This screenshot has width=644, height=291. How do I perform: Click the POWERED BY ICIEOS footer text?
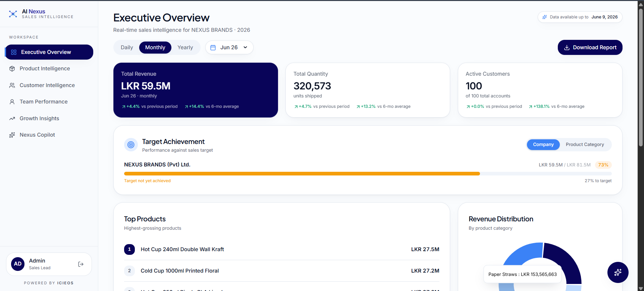(x=49, y=283)
